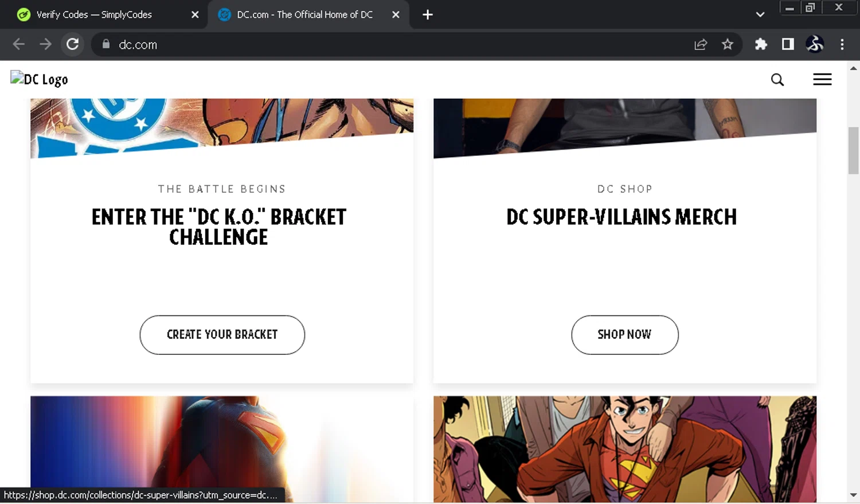Reload the dc.com page
The height and width of the screenshot is (504, 860).
coord(72,44)
